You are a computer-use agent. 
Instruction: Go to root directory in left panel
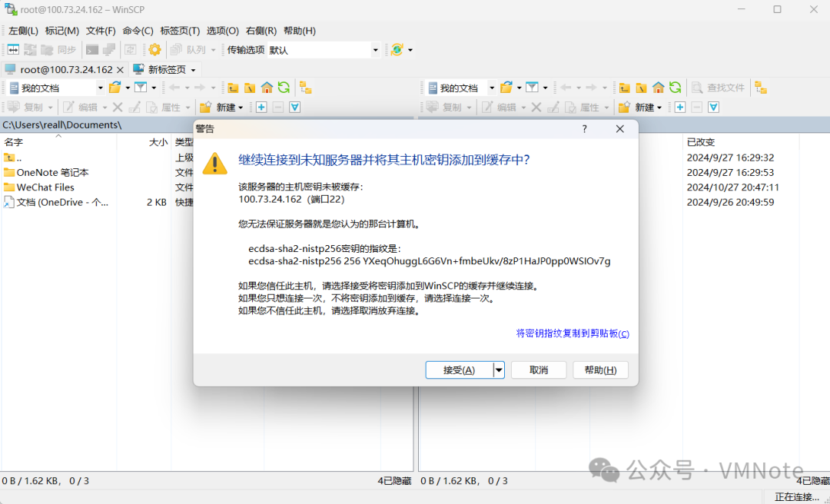(x=250, y=88)
